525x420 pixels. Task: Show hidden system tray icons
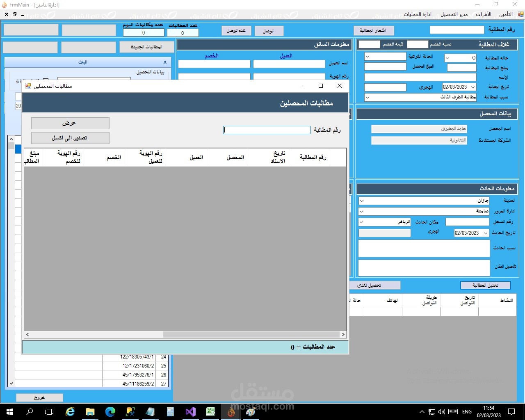(422, 412)
